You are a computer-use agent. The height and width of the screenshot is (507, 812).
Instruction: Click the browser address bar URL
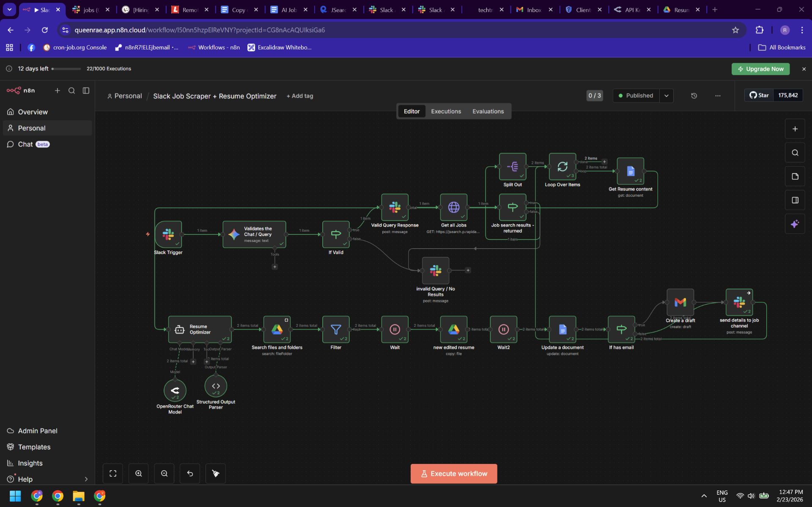coord(200,30)
